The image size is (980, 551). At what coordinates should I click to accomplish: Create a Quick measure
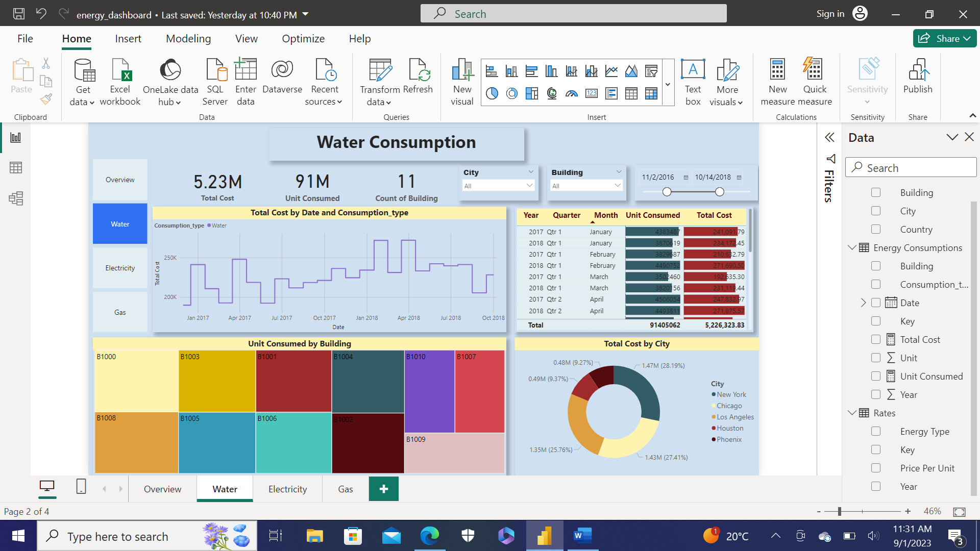tap(815, 82)
